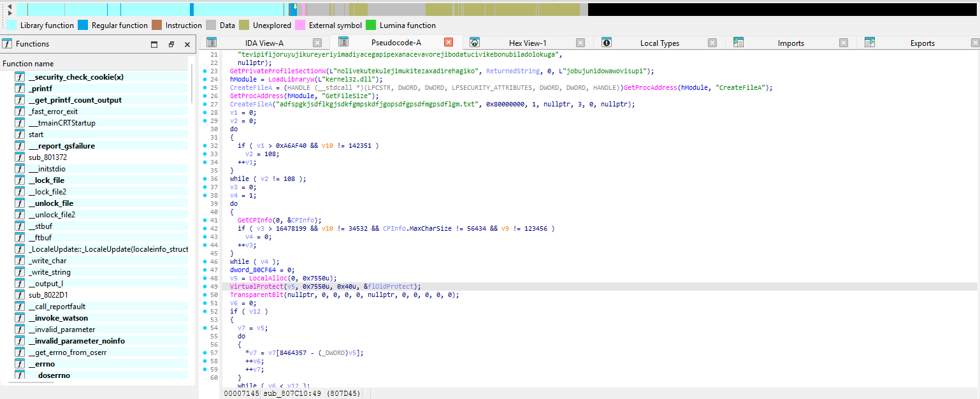Click the VirtualProtect call on line 49

click(256, 287)
